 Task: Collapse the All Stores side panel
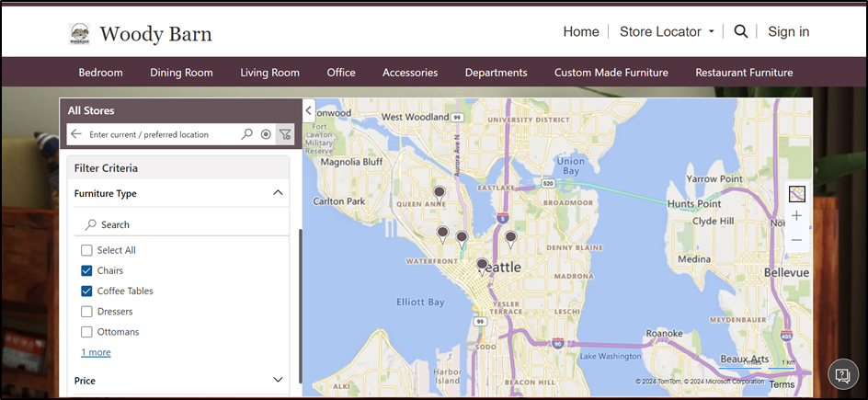click(x=309, y=109)
